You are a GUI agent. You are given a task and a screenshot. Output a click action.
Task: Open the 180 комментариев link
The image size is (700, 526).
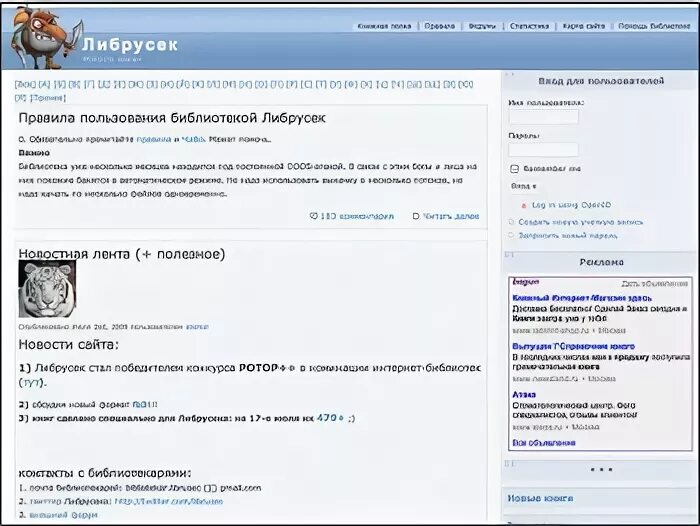click(x=357, y=216)
